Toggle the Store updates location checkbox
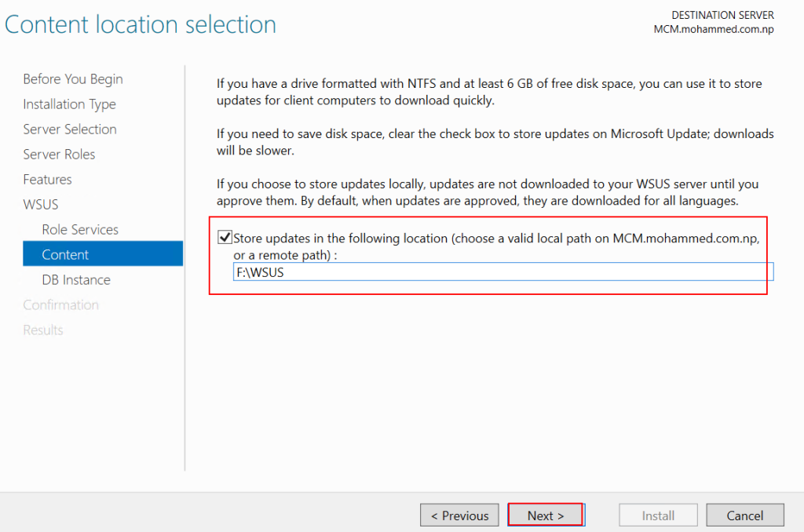This screenshot has height=532, width=804. pyautogui.click(x=225, y=238)
